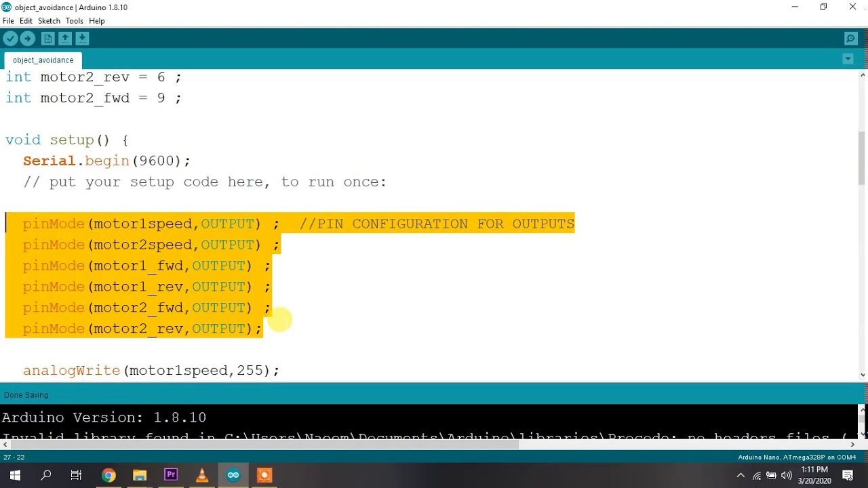Open the tab options dropdown arrow

point(848,60)
